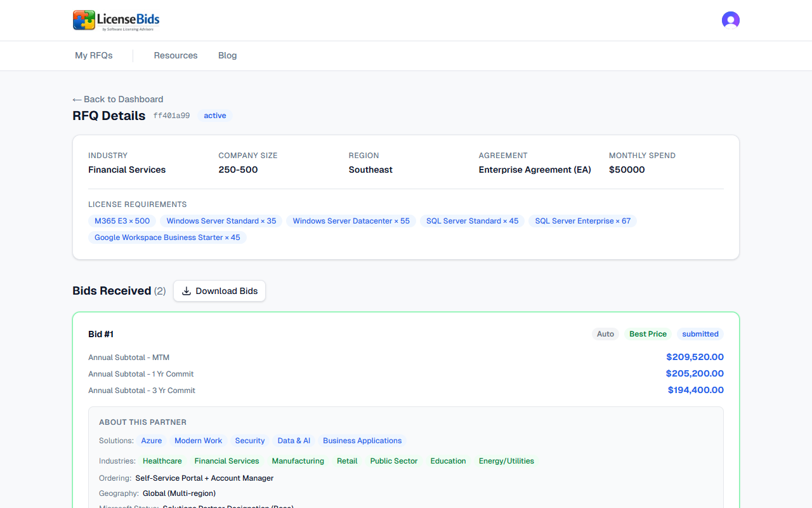
Task: Click the Healthcare industry tag
Action: click(x=162, y=461)
